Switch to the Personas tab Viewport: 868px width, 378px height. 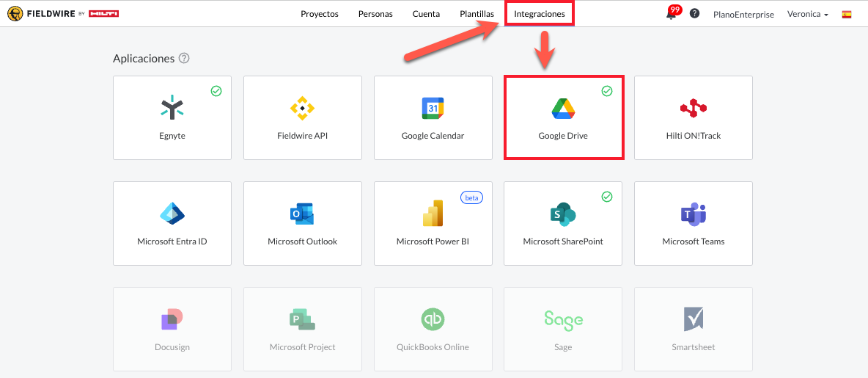(x=375, y=15)
